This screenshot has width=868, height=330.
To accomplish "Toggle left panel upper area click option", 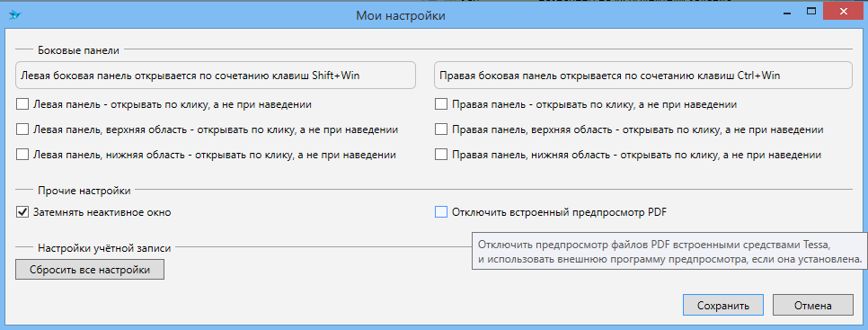I will coord(22,129).
